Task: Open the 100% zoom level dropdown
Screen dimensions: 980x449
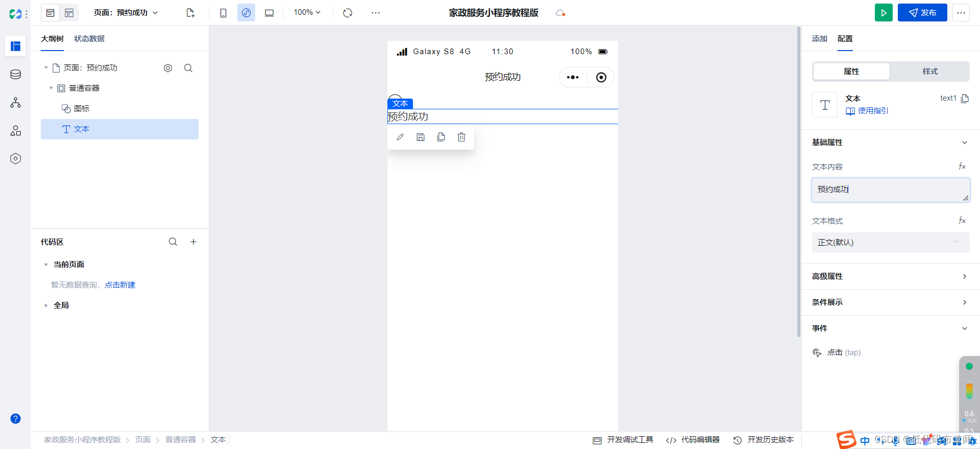Action: 307,12
